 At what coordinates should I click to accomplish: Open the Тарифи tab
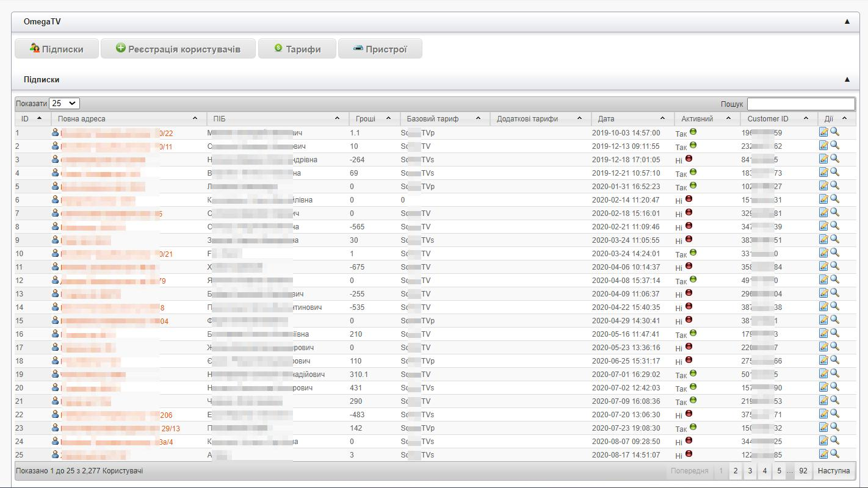(297, 49)
